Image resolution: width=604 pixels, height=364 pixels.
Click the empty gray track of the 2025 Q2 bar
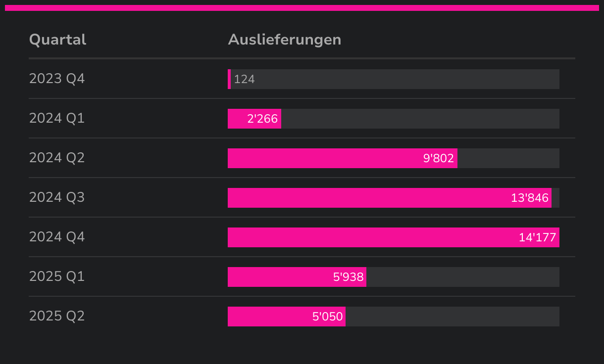452,317
